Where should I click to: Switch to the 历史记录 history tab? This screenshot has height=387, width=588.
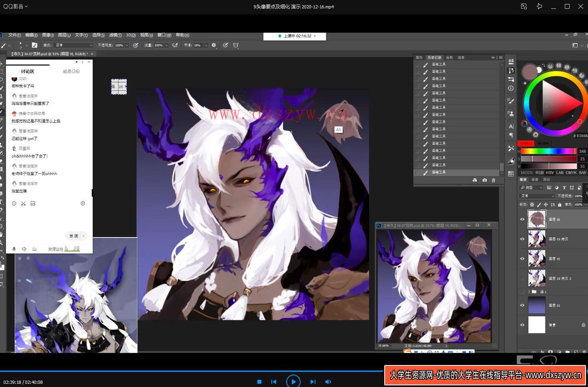[x=434, y=58]
